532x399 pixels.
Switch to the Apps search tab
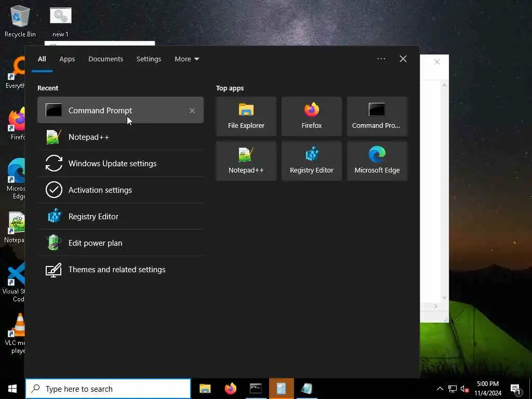click(x=67, y=59)
